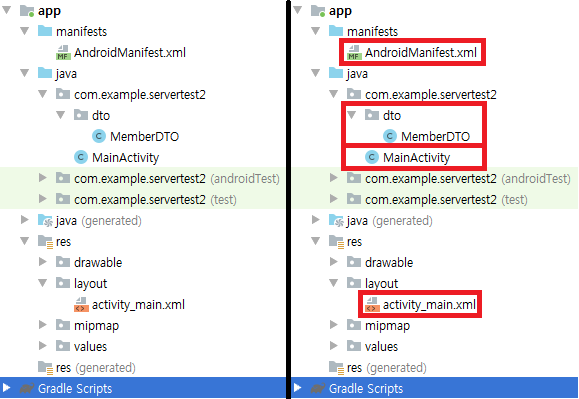
Task: Expand the mipmap folder in right tree
Action: [334, 324]
